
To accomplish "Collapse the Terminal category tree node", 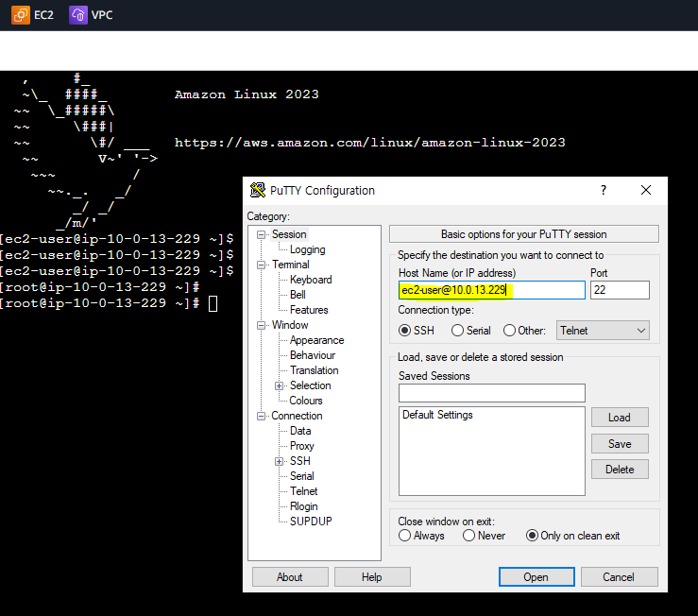I will pos(262,265).
